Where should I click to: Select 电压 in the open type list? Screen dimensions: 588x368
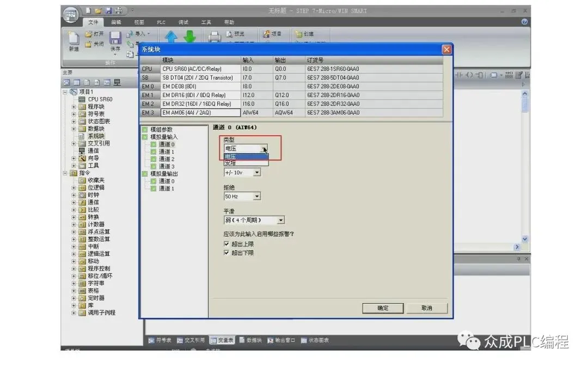click(x=246, y=156)
